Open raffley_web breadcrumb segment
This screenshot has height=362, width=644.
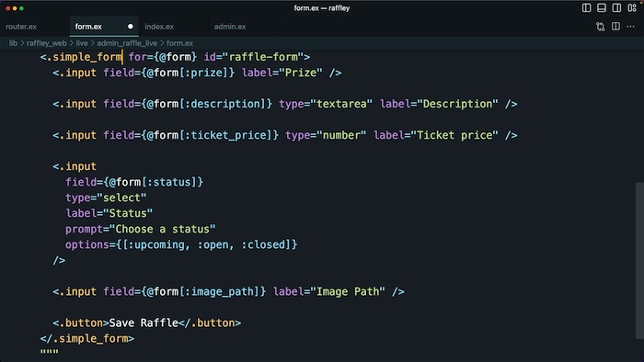[x=46, y=43]
